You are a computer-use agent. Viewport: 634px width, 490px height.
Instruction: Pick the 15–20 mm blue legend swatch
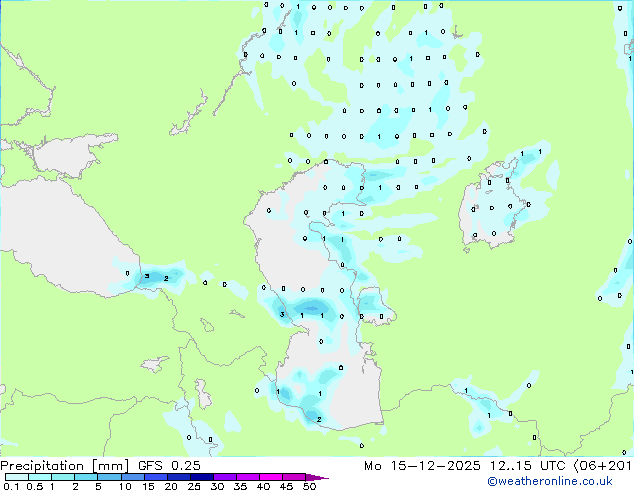(156, 477)
